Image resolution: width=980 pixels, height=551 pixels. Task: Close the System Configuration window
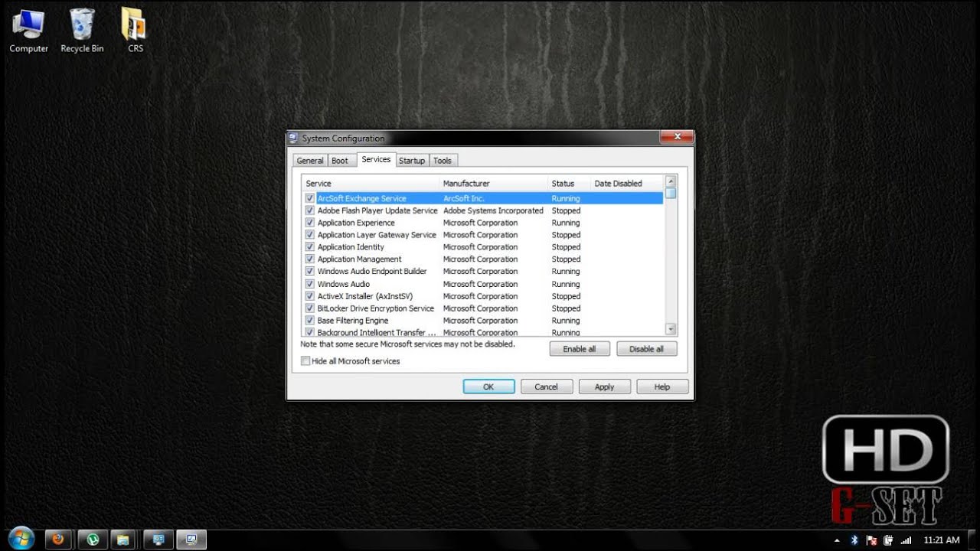(x=678, y=137)
